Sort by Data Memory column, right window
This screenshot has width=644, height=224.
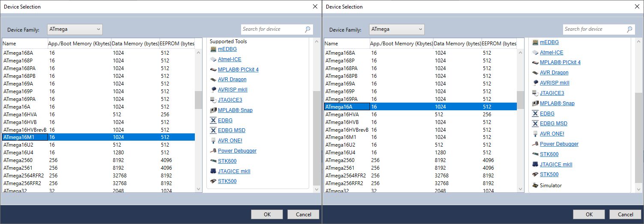[x=457, y=44]
